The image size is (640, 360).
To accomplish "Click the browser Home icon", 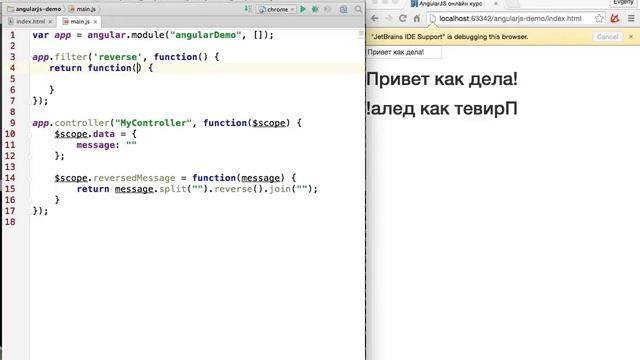I will coord(416,18).
